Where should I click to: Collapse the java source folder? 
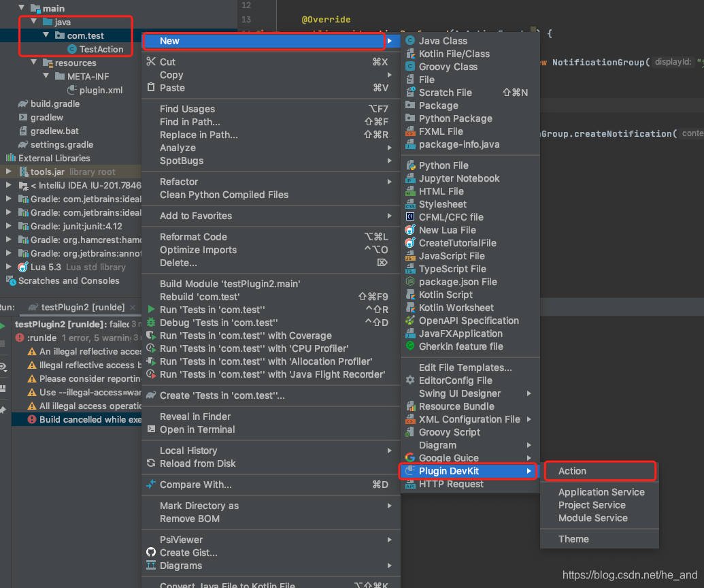click(34, 22)
